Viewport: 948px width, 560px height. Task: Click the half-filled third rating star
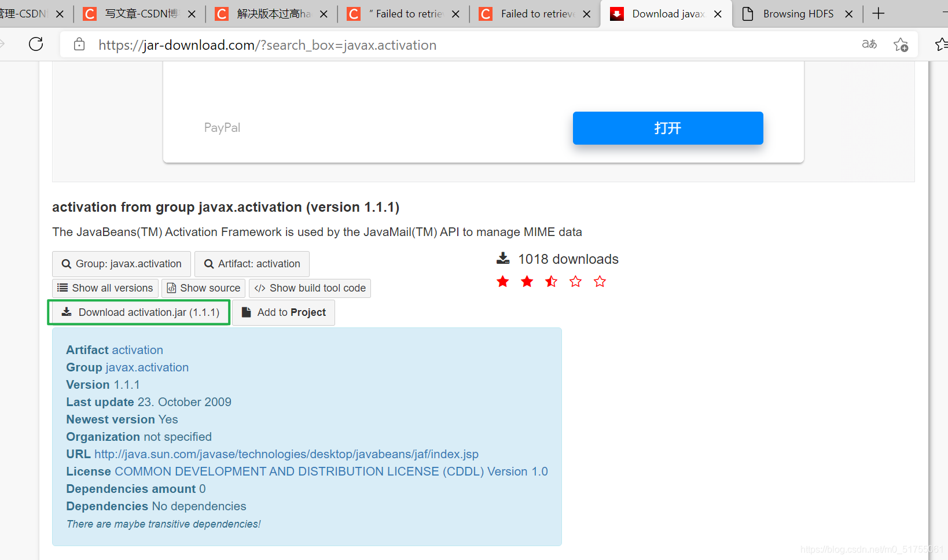click(551, 281)
